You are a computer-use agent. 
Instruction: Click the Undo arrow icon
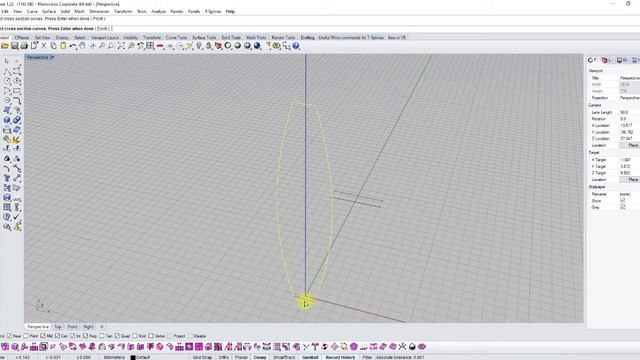point(73,46)
